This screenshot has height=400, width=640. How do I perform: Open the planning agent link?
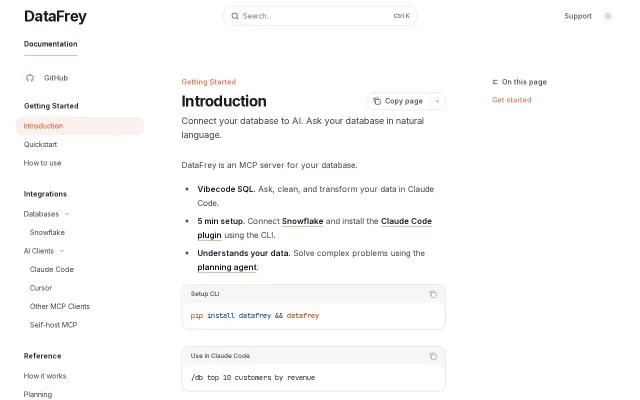pyautogui.click(x=227, y=267)
